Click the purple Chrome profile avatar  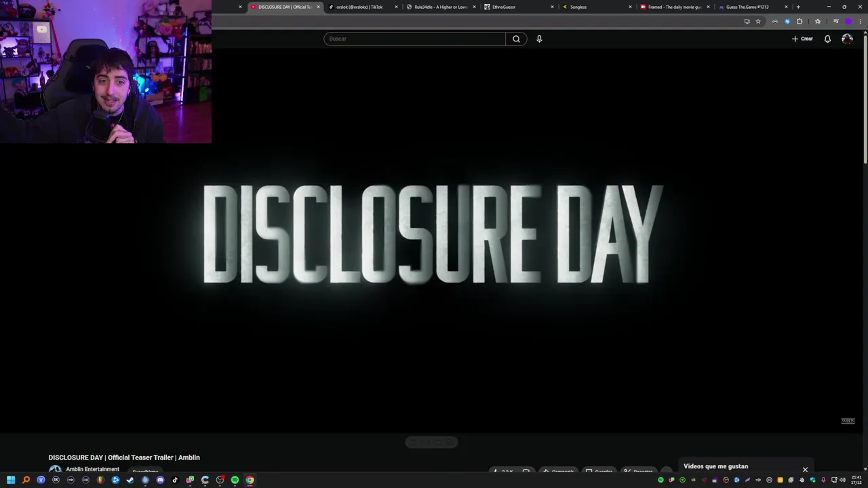848,21
